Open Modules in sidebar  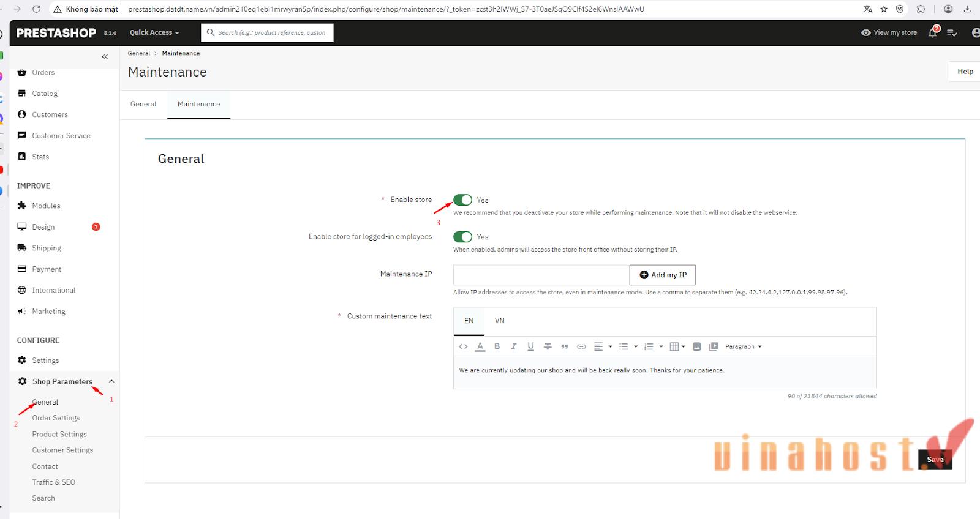click(x=46, y=206)
